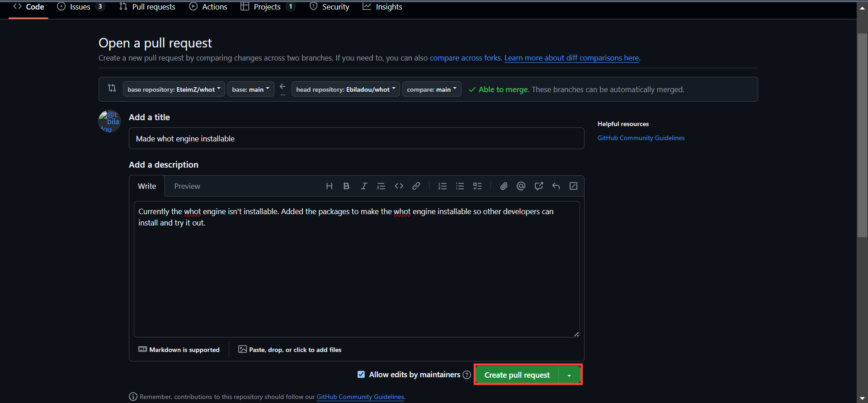Open the Security tab
868x403 pixels.
click(x=330, y=7)
